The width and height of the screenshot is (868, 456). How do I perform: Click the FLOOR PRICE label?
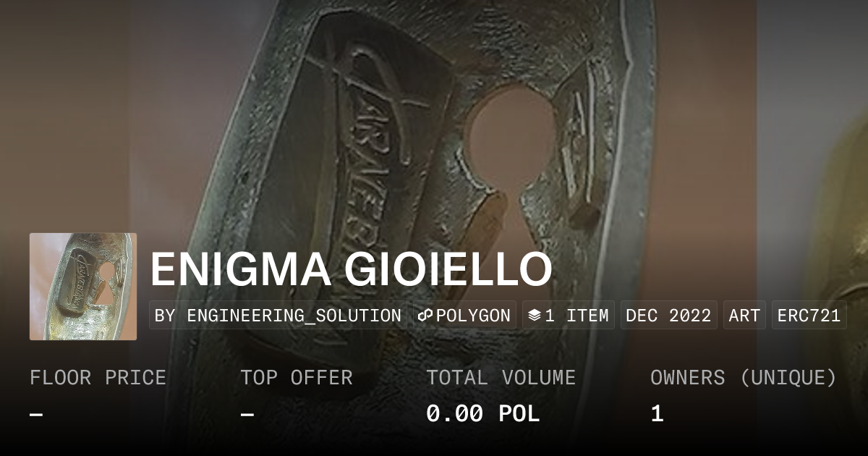98,378
